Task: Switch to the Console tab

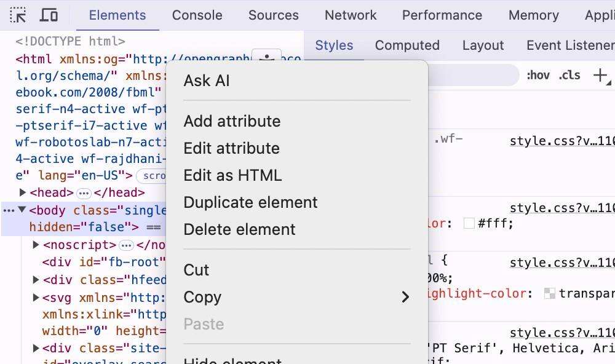Action: [x=197, y=15]
